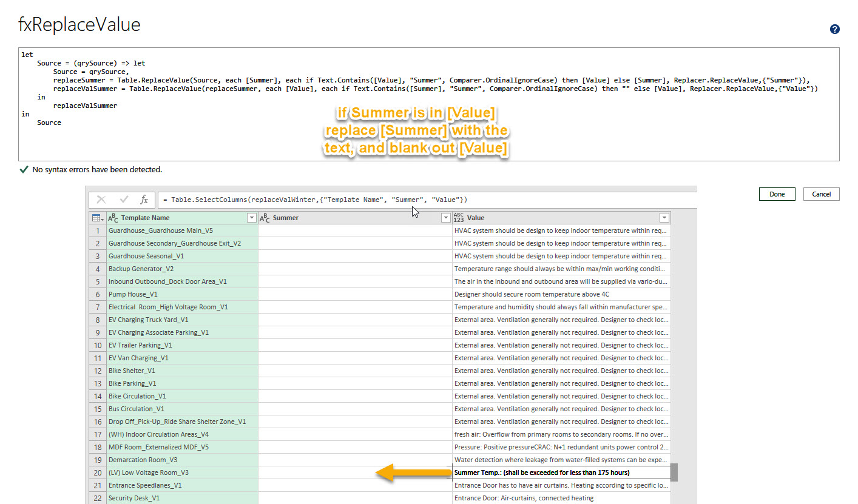
Task: Select the Template Name column header
Action: point(182,218)
